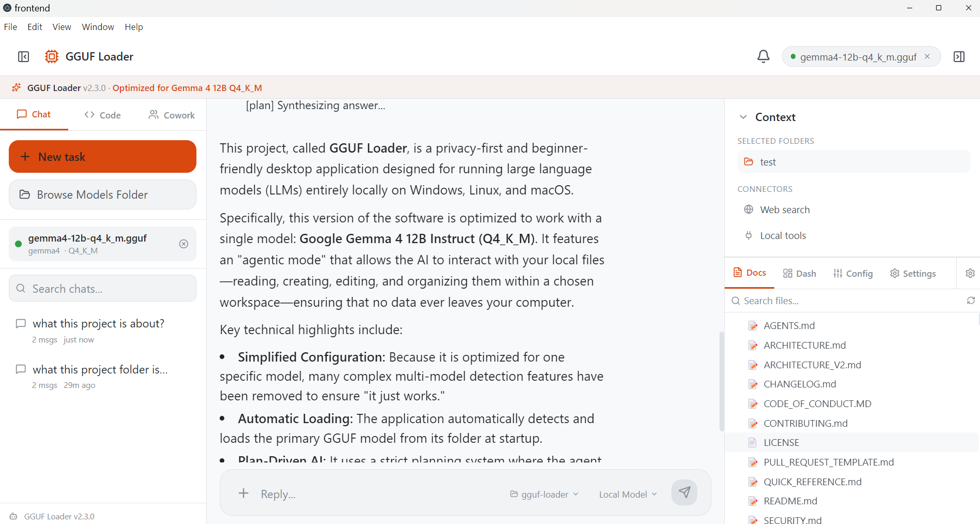Open the notifications bell

tap(763, 56)
